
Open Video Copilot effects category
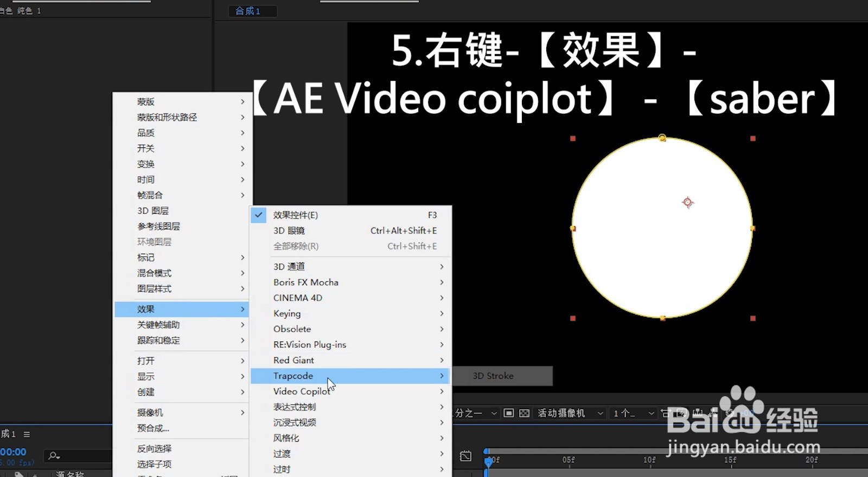tap(350, 391)
